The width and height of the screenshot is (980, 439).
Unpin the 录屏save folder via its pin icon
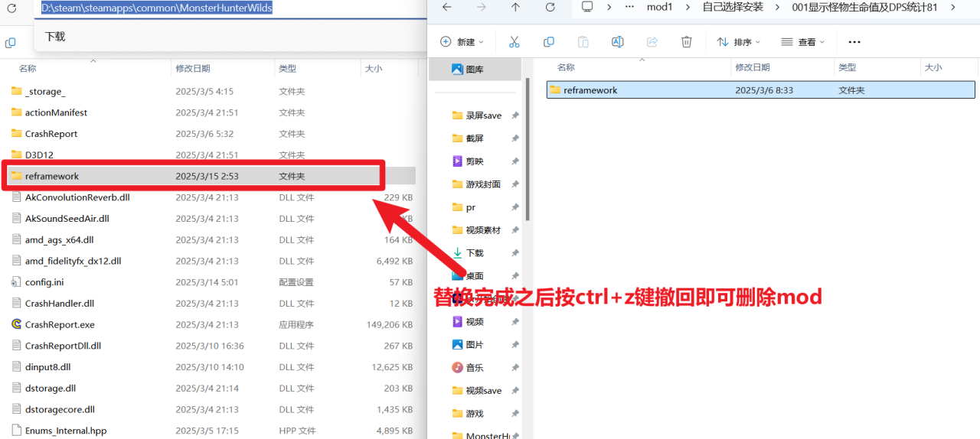(x=515, y=115)
